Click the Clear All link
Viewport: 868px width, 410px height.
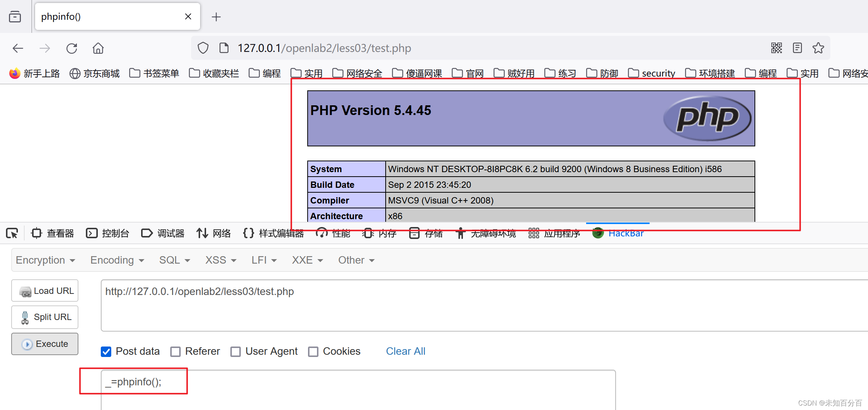pyautogui.click(x=405, y=351)
